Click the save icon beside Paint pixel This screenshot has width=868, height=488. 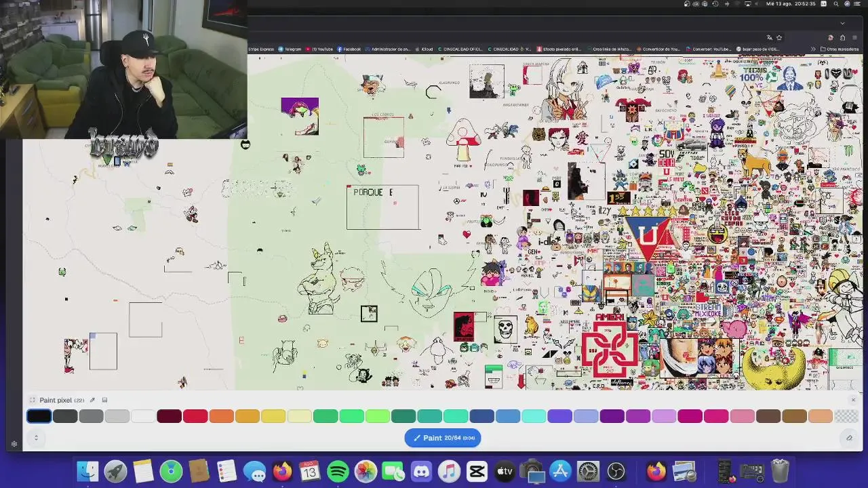click(104, 401)
